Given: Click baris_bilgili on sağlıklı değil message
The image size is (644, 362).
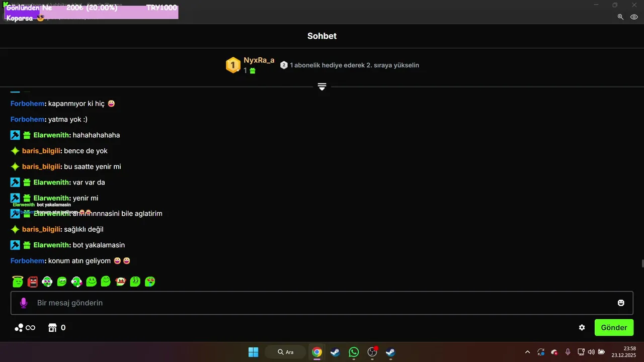Looking at the screenshot, I should coord(41,229).
